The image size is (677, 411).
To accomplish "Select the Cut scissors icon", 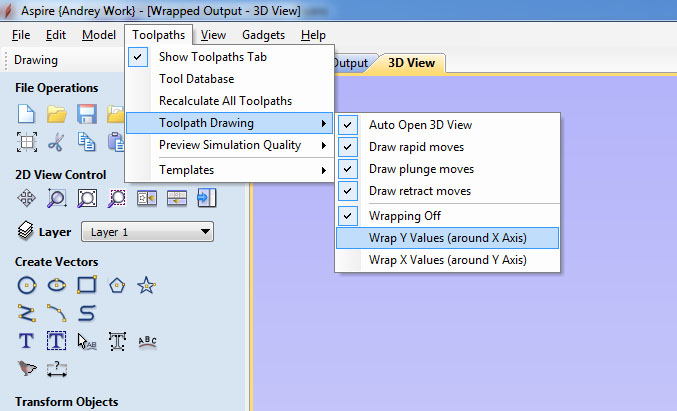I will [57, 141].
